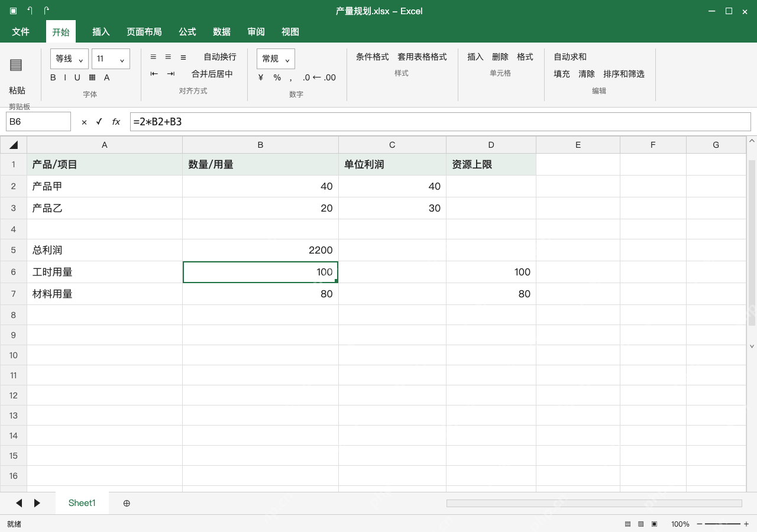The height and width of the screenshot is (532, 757).
Task: Switch to the 数据 ribbon tab
Action: 222,32
